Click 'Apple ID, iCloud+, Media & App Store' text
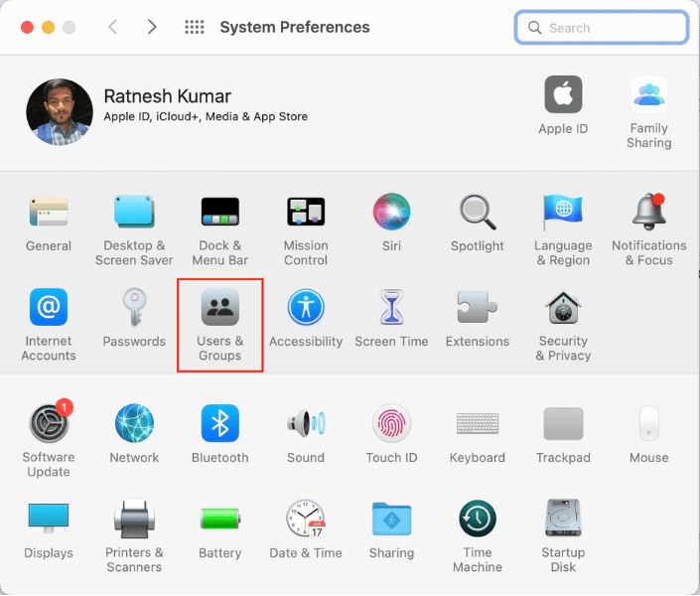Image resolution: width=700 pixels, height=596 pixels. pyautogui.click(x=206, y=116)
